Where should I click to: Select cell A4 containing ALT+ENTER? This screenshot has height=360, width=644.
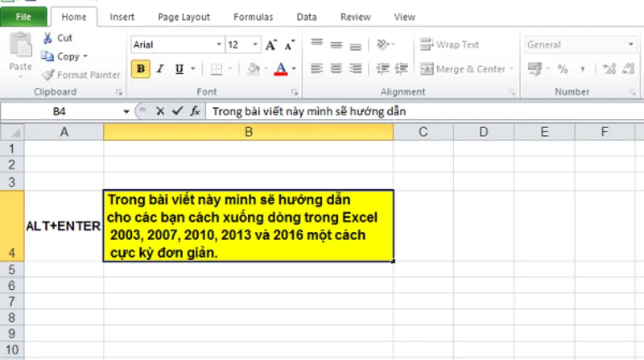click(64, 226)
